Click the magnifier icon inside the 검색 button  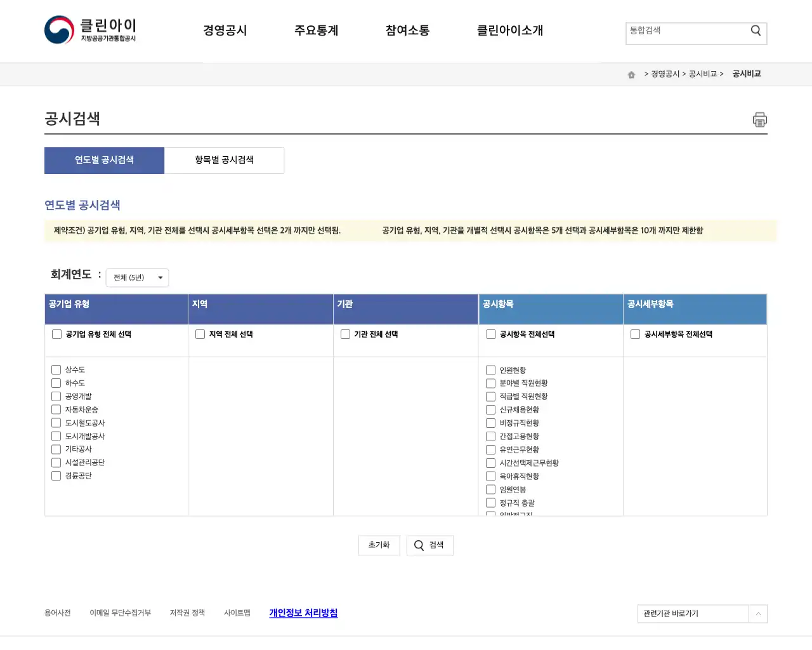(418, 545)
